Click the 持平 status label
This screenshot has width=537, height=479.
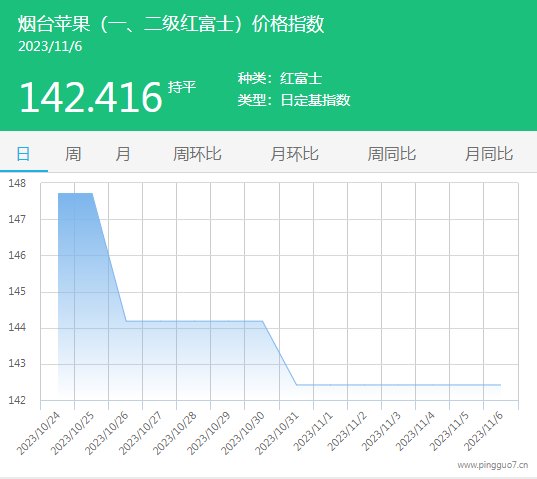coord(182,87)
